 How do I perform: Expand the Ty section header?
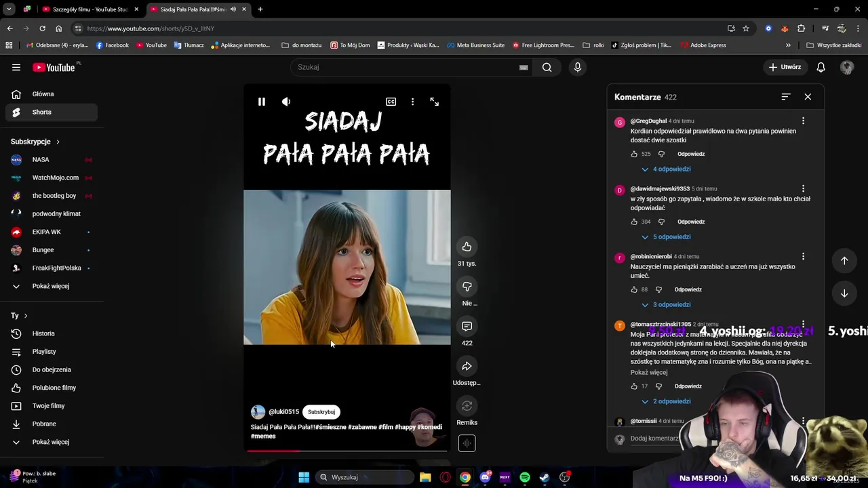click(x=19, y=316)
